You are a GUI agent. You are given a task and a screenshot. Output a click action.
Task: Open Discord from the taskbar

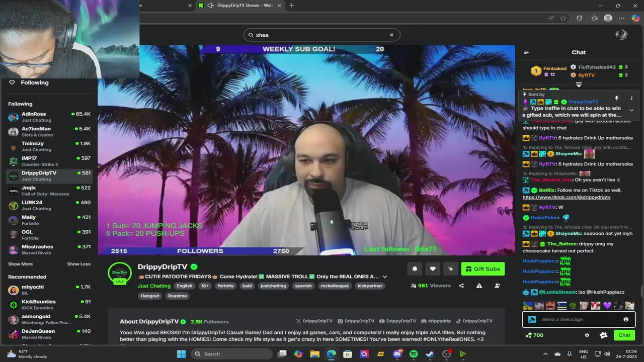[397, 354]
